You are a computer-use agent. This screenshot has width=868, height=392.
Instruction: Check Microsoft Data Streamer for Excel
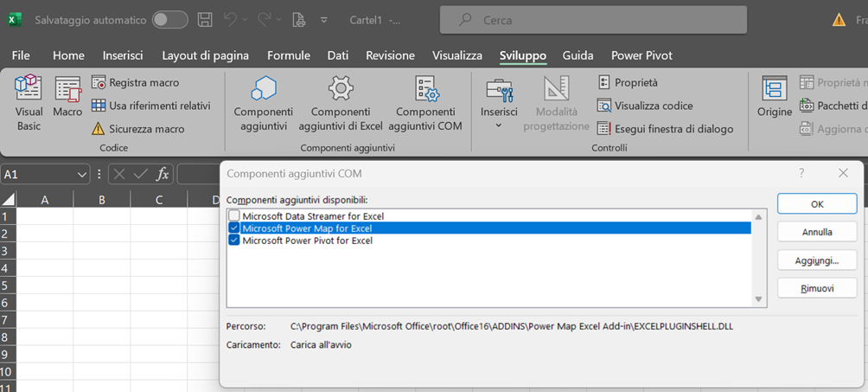[x=234, y=216]
